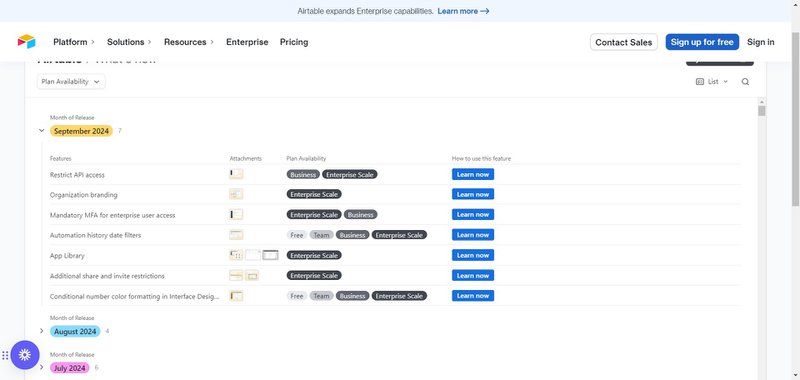Open second Additional share restrictions attachment
The image size is (800, 380).
[252, 275]
